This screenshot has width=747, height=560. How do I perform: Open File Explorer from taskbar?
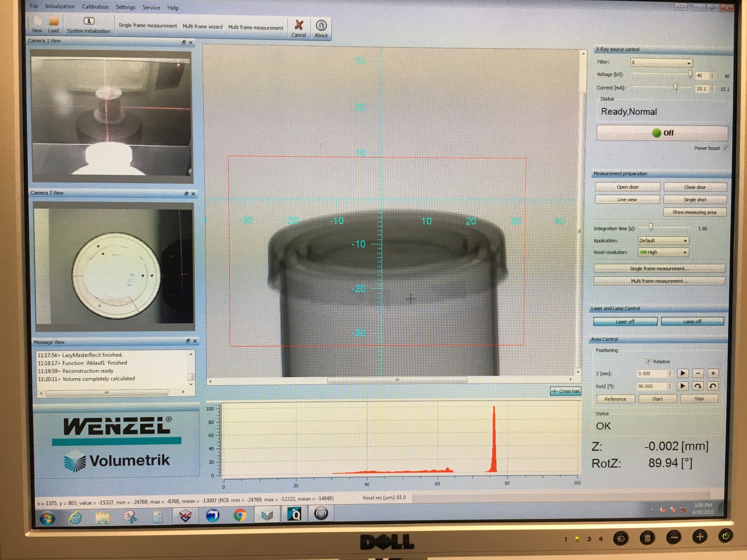click(x=103, y=517)
